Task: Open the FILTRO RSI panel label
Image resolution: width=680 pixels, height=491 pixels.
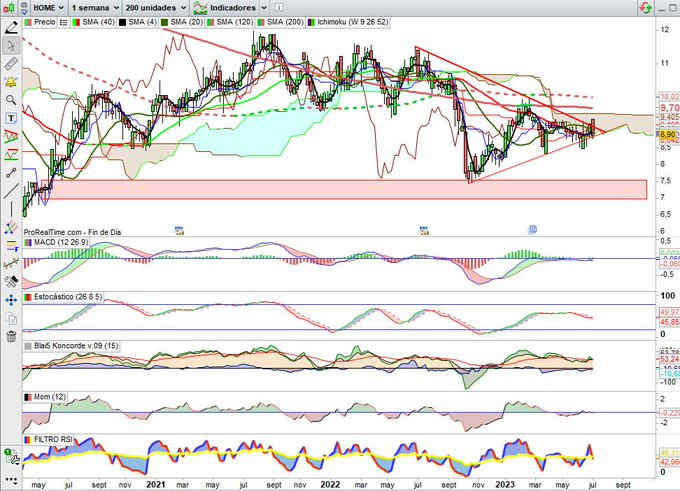Action: click(49, 439)
